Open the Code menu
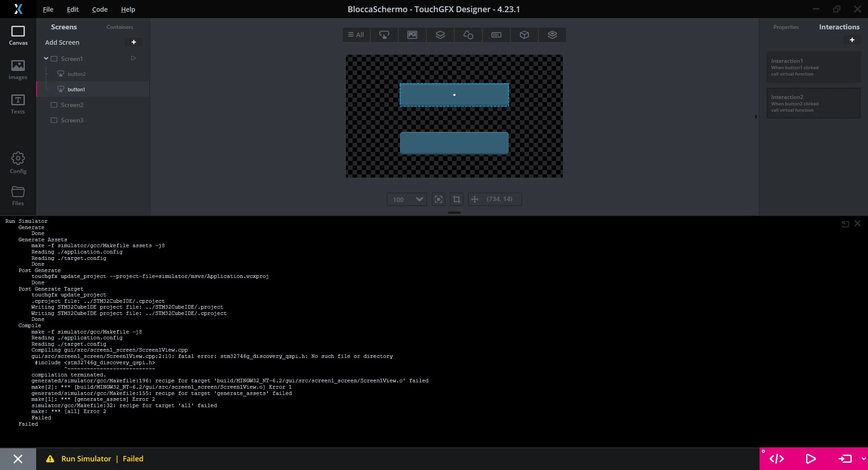This screenshot has height=470, width=868. point(99,9)
